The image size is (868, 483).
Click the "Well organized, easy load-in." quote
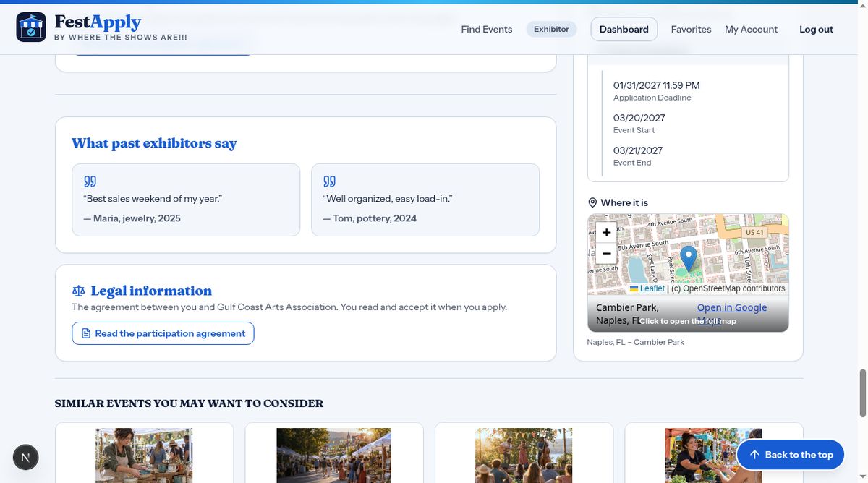tap(388, 198)
